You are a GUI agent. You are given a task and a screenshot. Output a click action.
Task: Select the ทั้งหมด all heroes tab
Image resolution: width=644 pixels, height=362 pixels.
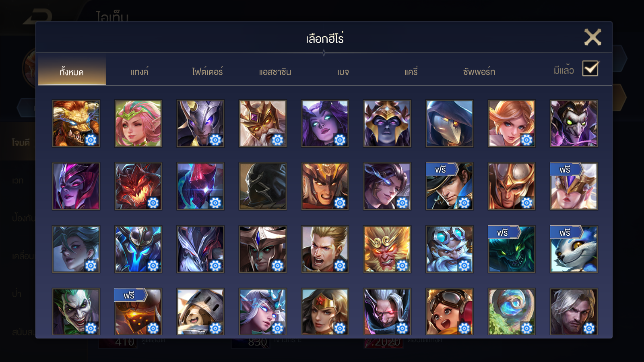[72, 72]
